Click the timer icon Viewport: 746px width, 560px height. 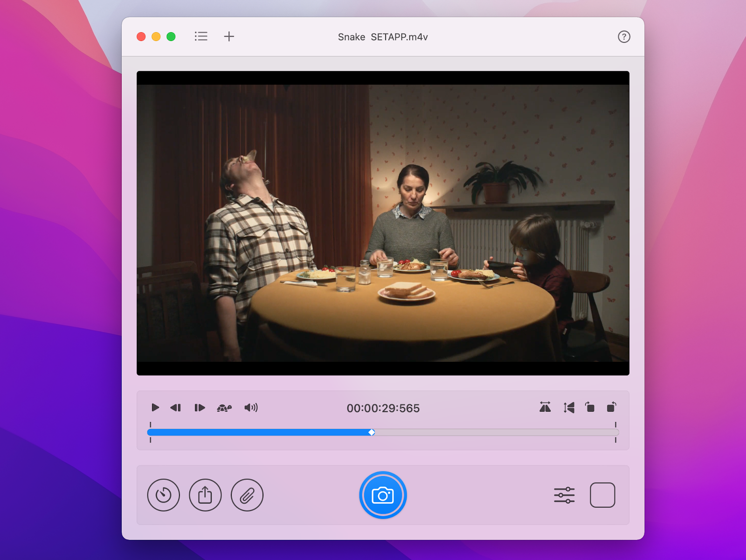163,495
